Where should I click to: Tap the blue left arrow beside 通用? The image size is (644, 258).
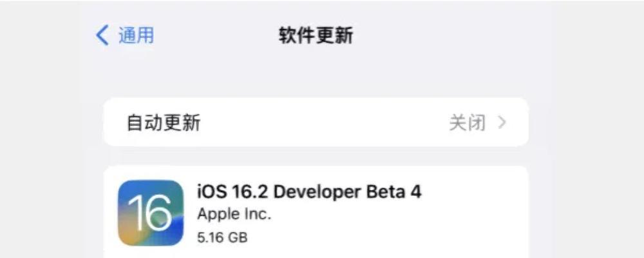click(102, 35)
